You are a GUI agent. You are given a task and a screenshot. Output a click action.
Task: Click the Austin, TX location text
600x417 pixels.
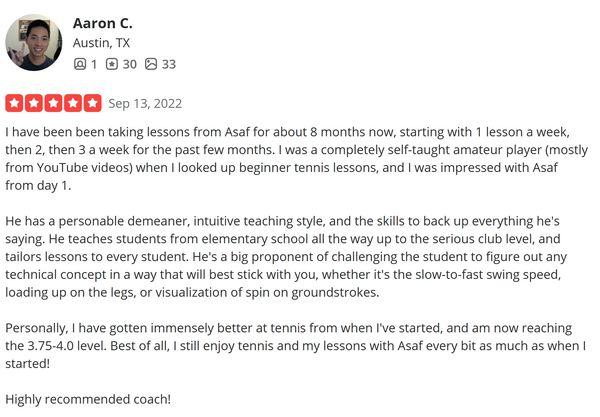(x=101, y=43)
